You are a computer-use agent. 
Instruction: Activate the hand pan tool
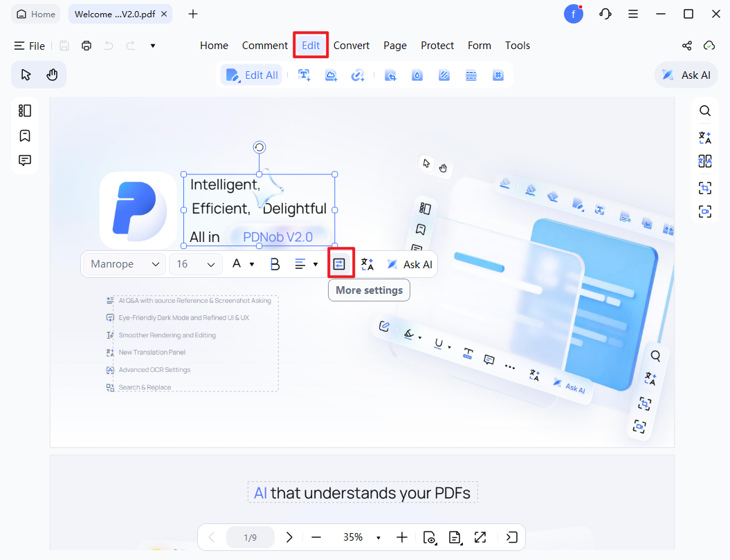point(52,75)
